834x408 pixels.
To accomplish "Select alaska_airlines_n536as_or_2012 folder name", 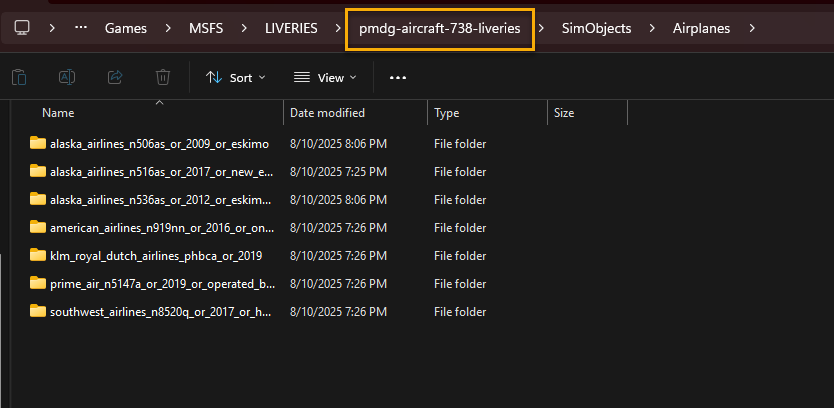I will [x=162, y=200].
